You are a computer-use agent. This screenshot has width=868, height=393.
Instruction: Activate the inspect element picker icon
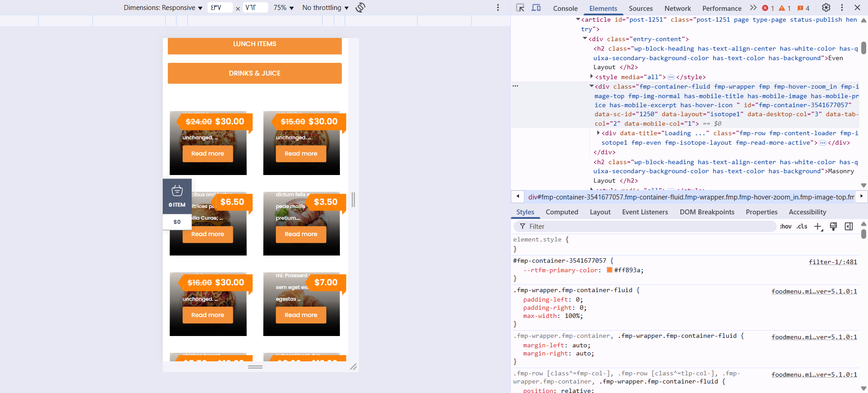point(520,8)
